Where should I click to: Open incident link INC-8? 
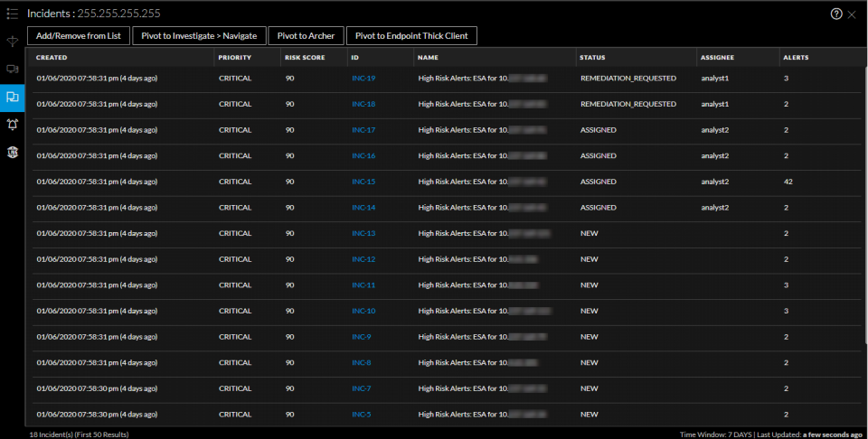click(x=362, y=363)
